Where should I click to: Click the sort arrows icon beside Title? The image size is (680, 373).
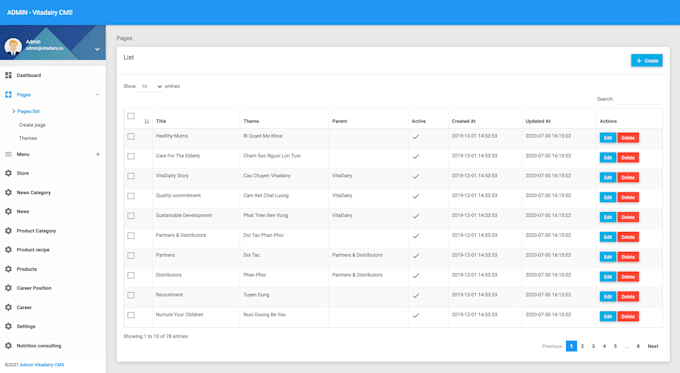pos(147,121)
